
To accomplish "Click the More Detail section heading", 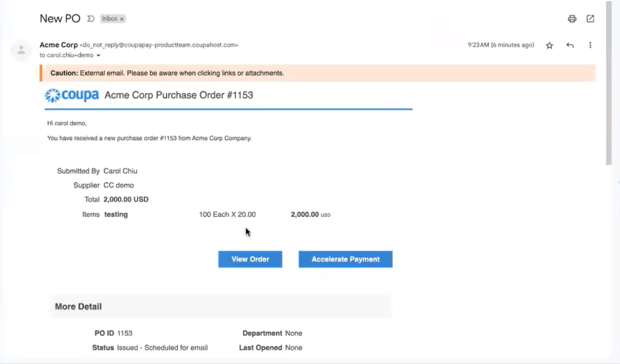I will tap(78, 306).
